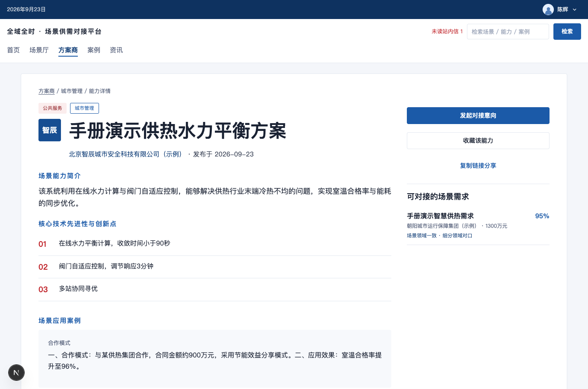The width and height of the screenshot is (588, 389).
Task: Click the 城市管理 outlined tag
Action: 84,108
